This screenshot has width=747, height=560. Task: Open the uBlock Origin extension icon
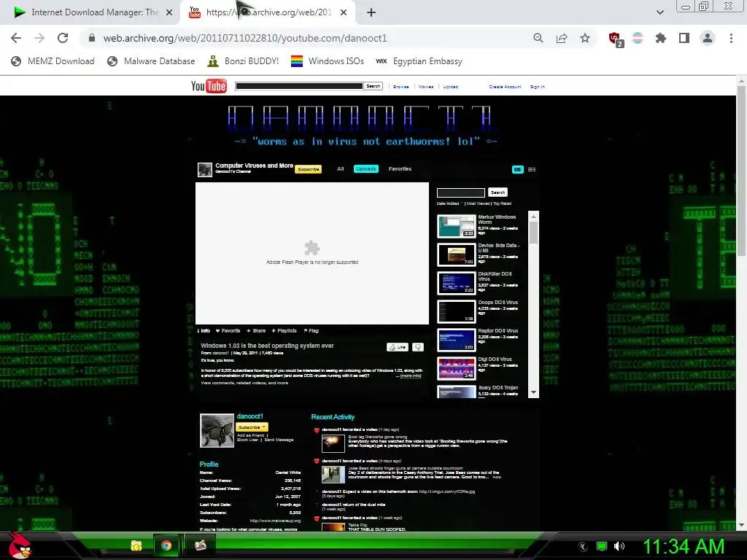616,39
